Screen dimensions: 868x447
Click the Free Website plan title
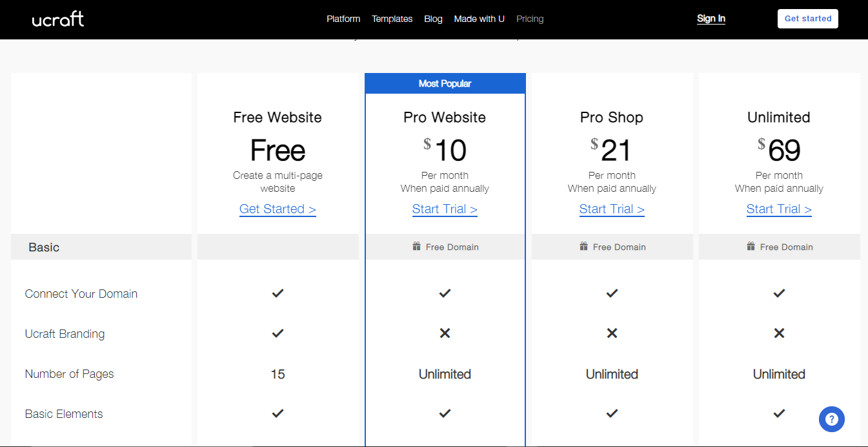coord(278,118)
